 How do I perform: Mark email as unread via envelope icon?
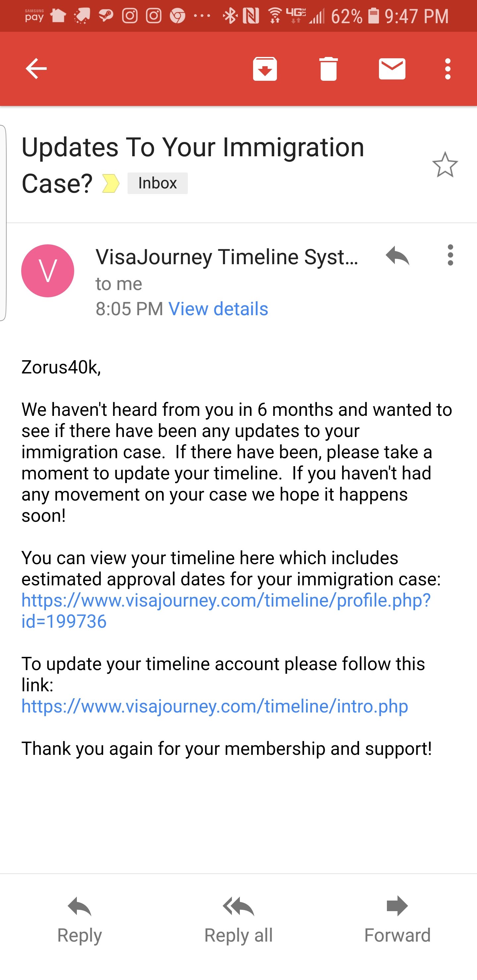(392, 69)
